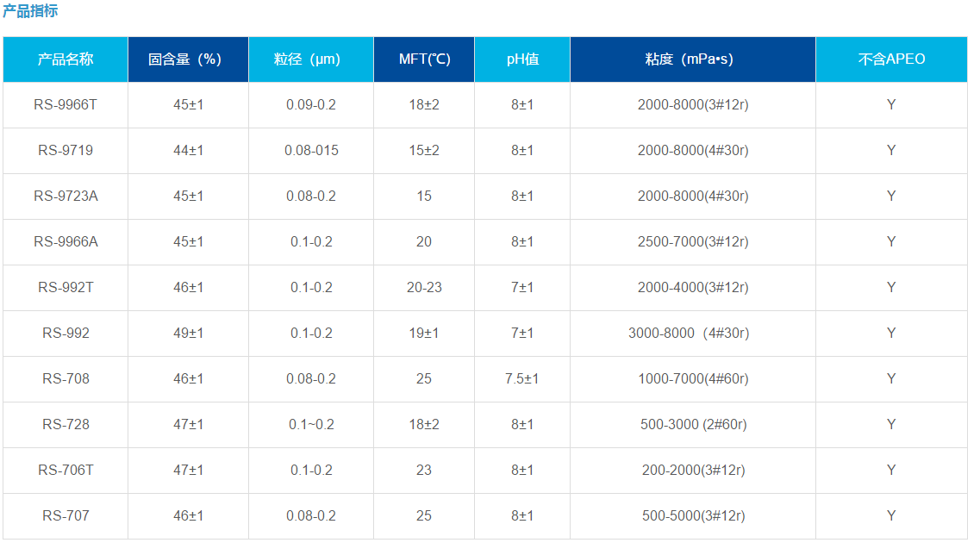Select the RS-708 product cell
Screen dimensions: 980x549
66,379
